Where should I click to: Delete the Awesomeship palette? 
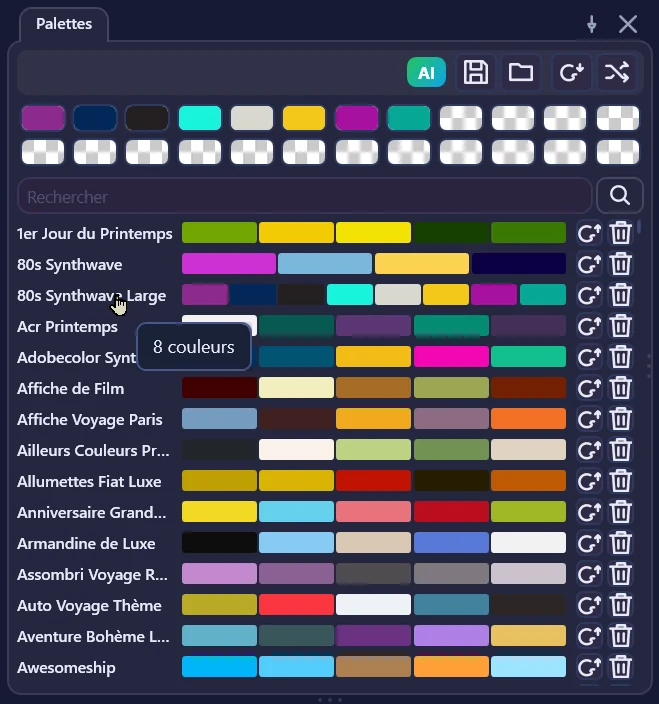point(620,667)
